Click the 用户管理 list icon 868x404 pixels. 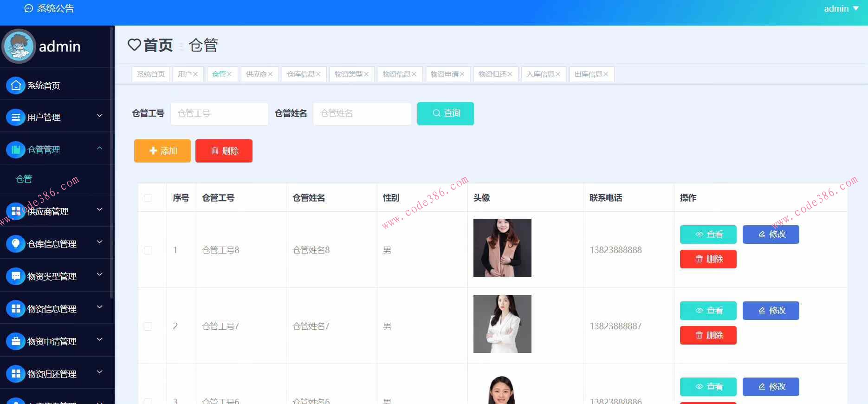coord(16,117)
